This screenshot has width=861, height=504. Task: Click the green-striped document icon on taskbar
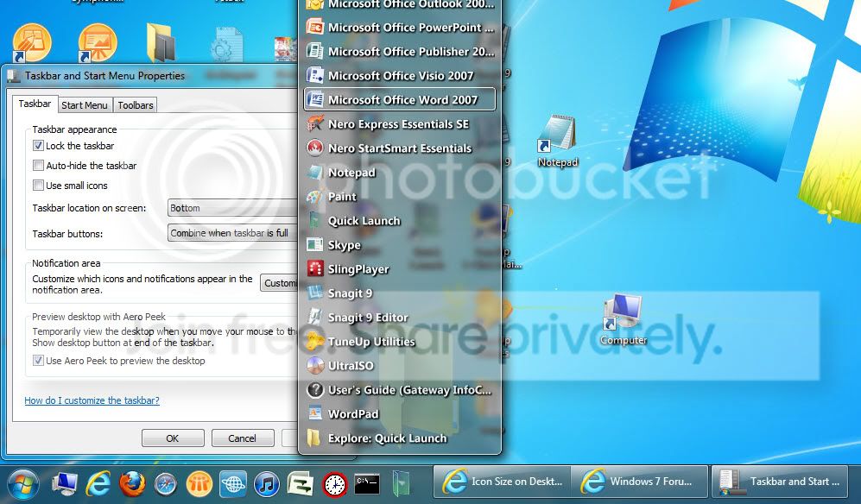click(x=301, y=484)
